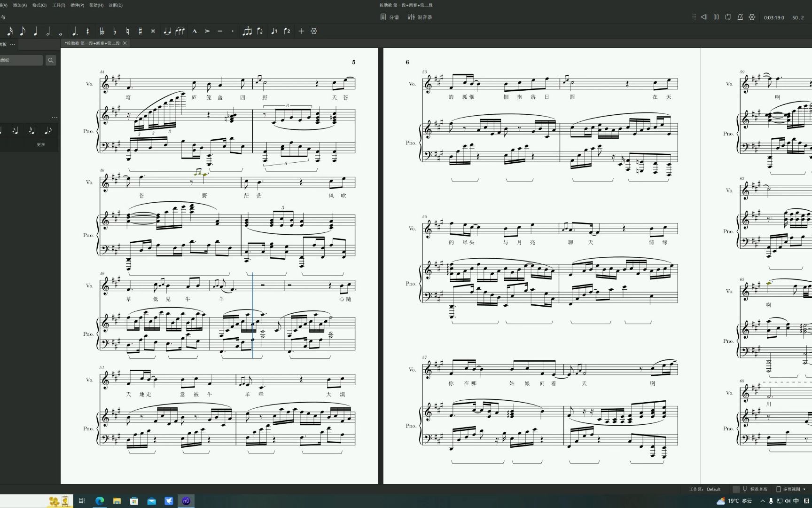Flip direction of selected element
The height and width of the screenshot is (508, 812).
coord(260,31)
